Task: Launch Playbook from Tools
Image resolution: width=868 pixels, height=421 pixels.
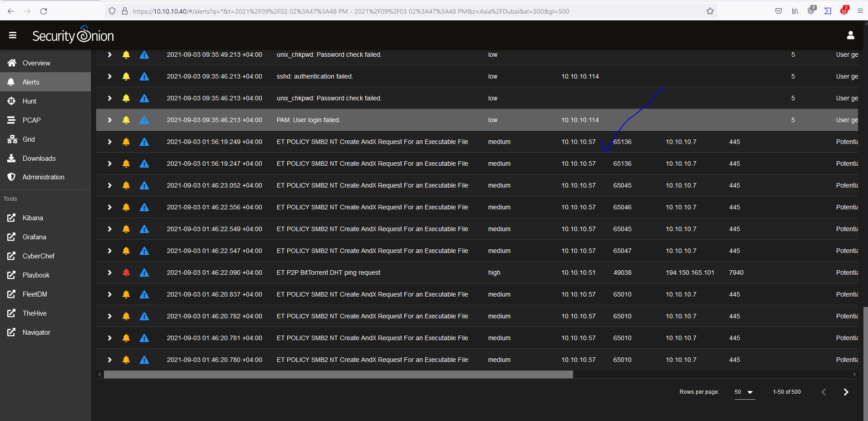Action: point(45,275)
